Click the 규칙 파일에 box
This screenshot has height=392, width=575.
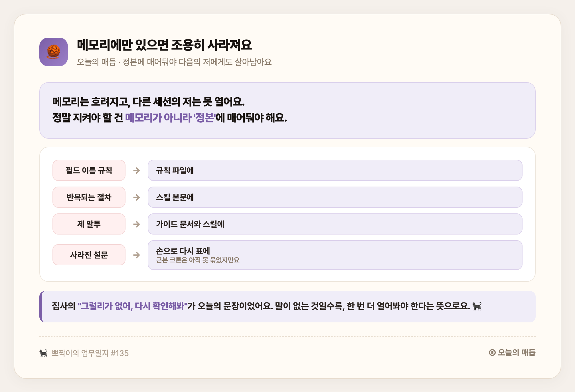click(x=335, y=170)
